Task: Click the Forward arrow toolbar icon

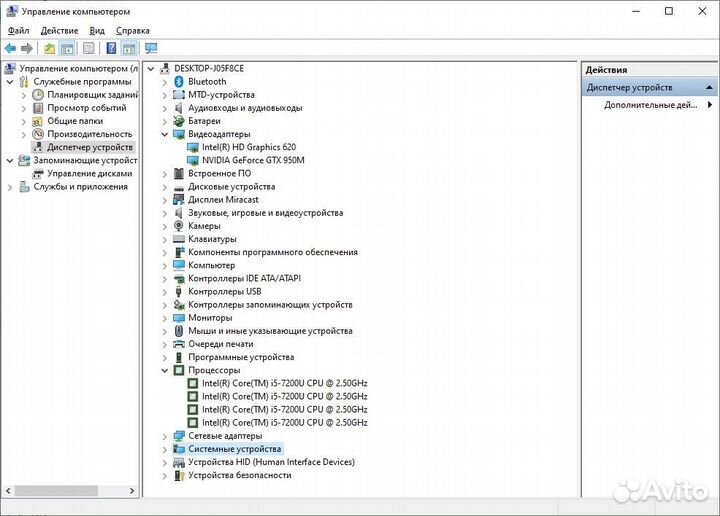Action: [x=27, y=48]
